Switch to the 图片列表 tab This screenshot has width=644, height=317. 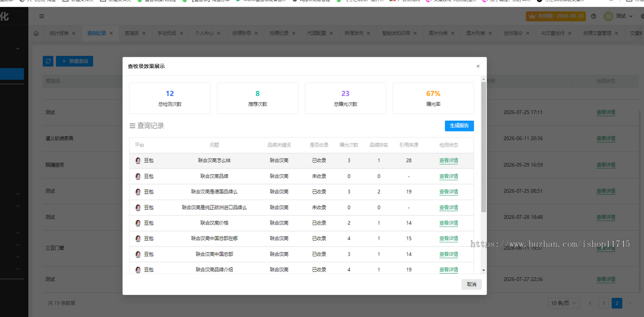tap(476, 33)
